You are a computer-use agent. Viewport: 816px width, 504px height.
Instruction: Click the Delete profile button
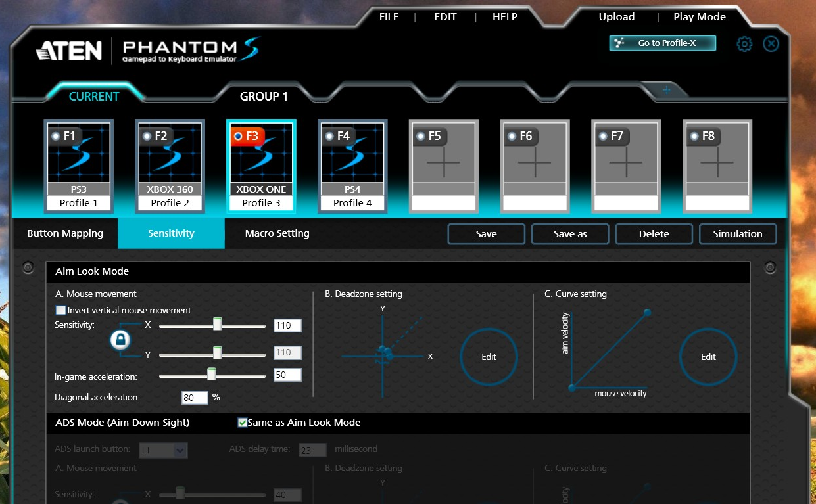(654, 234)
